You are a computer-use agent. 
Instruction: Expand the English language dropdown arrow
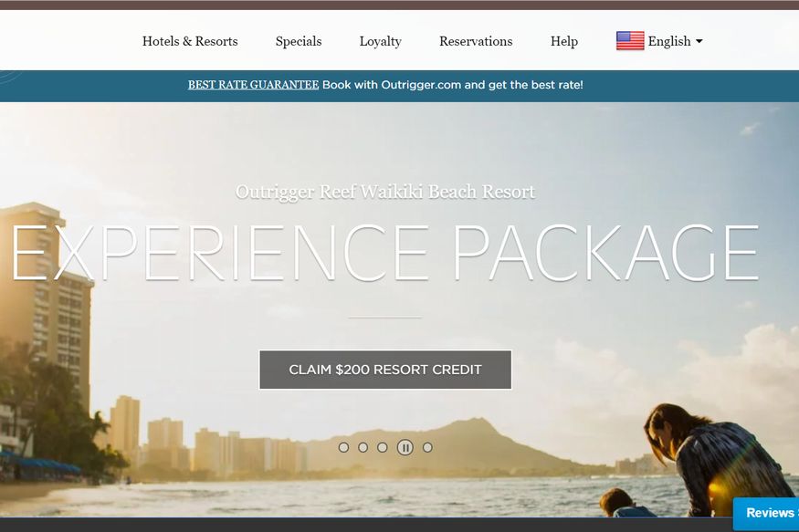click(699, 41)
